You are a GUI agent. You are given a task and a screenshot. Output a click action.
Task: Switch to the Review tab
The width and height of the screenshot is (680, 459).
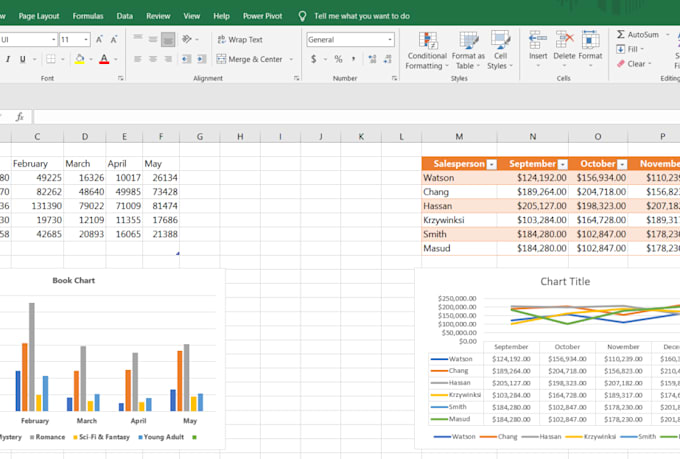[x=158, y=16]
